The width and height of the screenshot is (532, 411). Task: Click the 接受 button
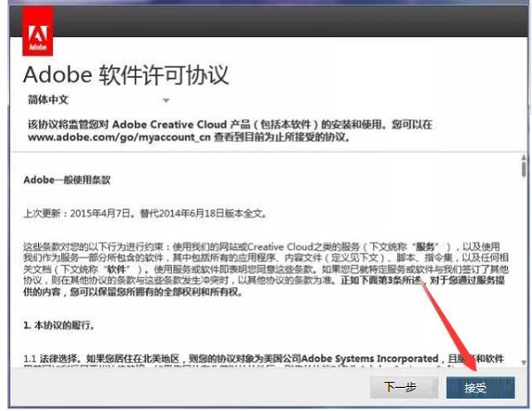pos(480,387)
